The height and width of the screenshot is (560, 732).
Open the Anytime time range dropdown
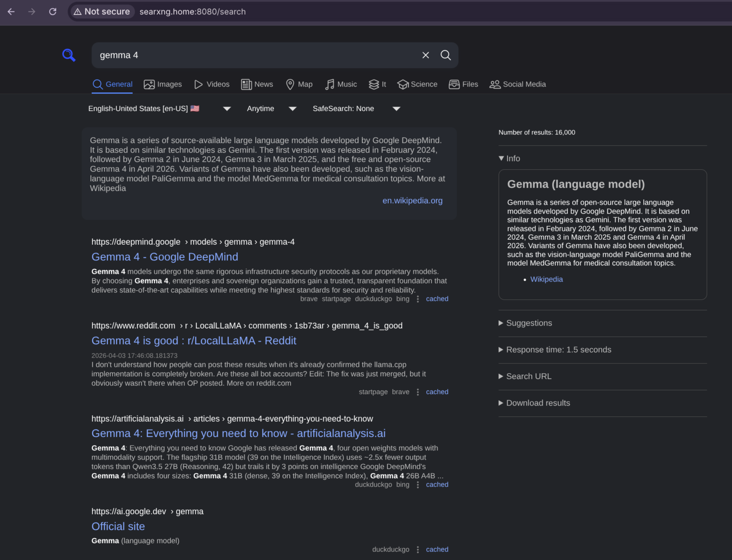[271, 109]
